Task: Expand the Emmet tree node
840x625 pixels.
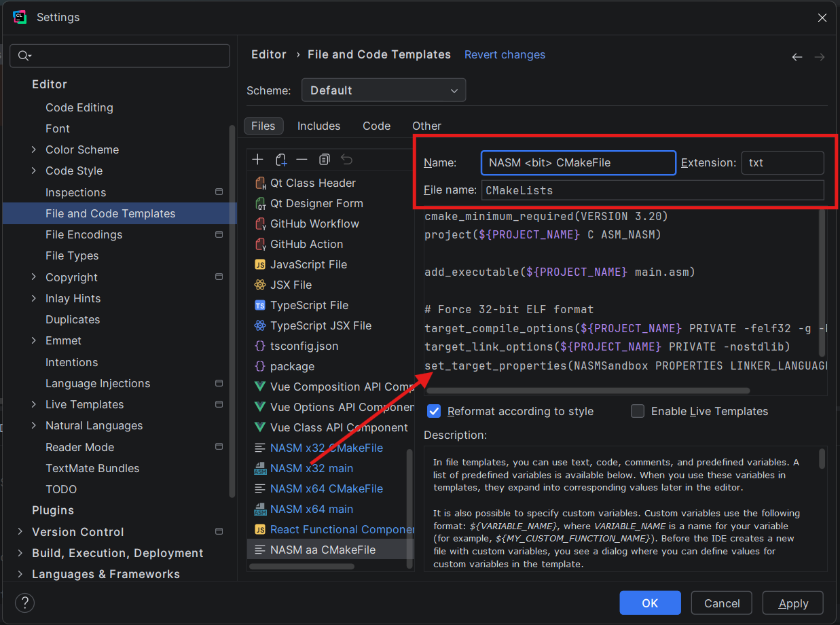Action: pos(34,340)
